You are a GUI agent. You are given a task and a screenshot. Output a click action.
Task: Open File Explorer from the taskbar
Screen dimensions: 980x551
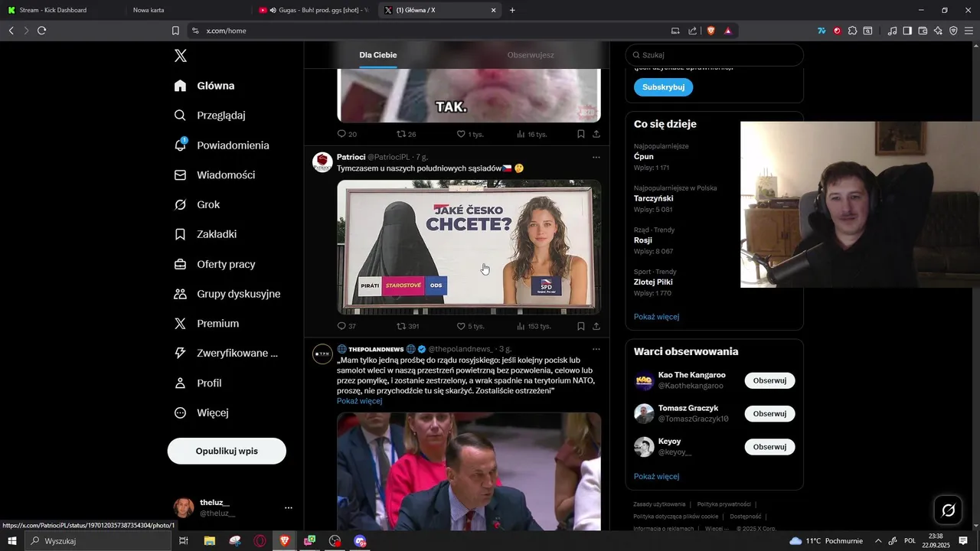pos(210,541)
